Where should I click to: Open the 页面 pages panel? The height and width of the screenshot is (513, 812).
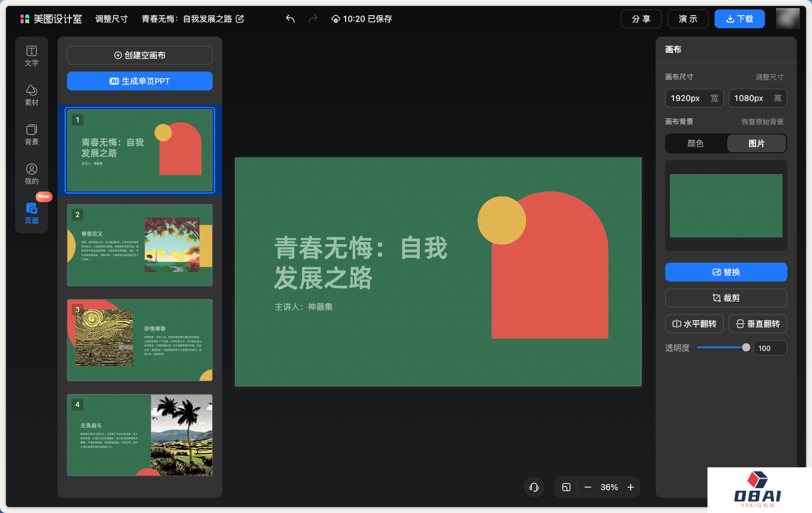(x=31, y=213)
